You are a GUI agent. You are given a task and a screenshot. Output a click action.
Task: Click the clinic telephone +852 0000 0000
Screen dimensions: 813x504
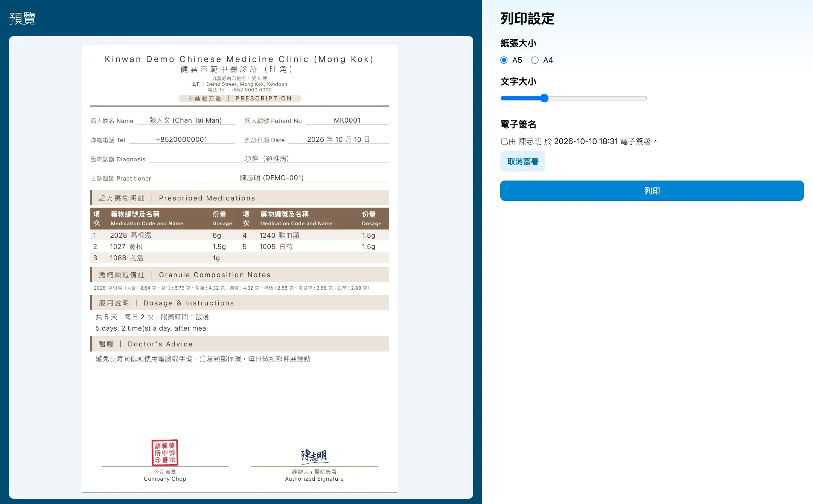pyautogui.click(x=239, y=90)
